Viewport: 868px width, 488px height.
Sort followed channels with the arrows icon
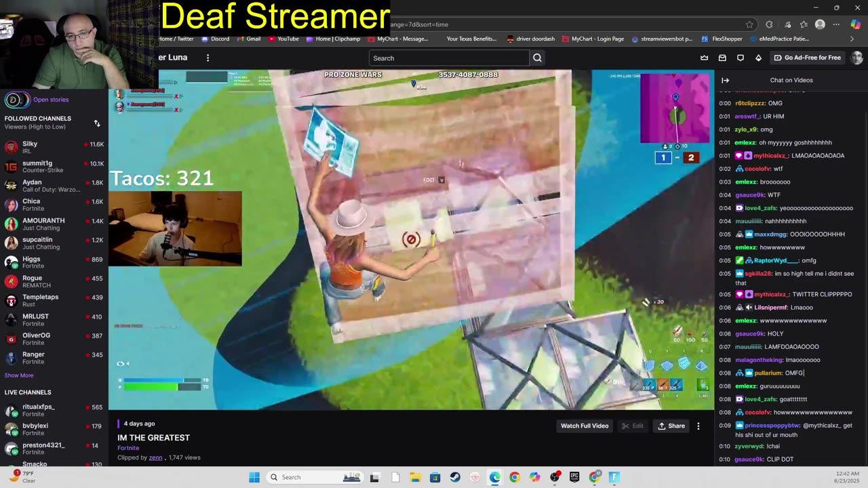[97, 123]
